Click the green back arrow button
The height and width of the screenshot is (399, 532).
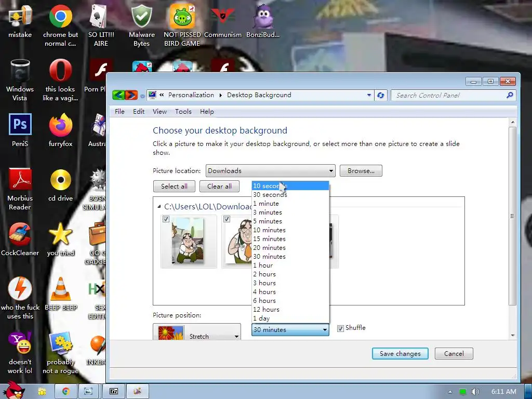coord(118,95)
